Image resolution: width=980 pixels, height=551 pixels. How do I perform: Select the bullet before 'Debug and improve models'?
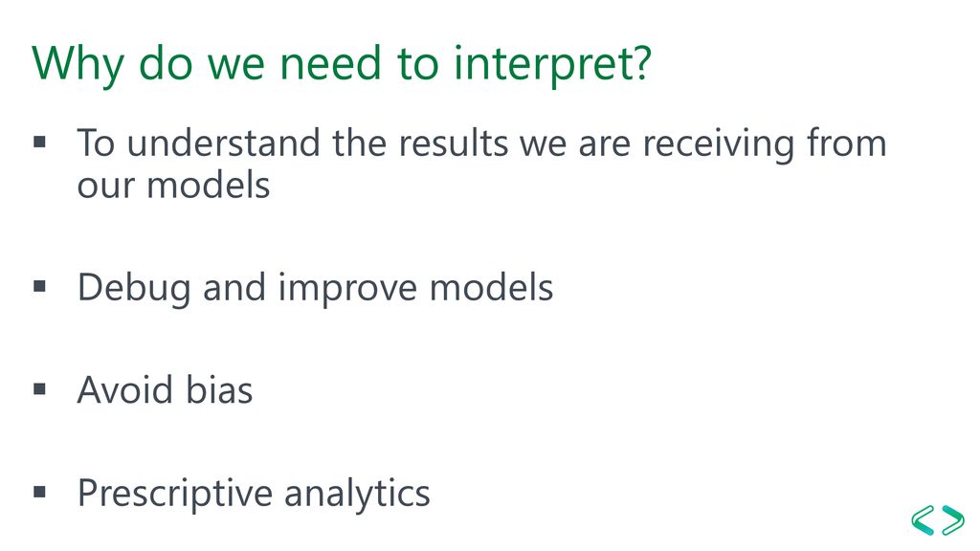(x=40, y=287)
